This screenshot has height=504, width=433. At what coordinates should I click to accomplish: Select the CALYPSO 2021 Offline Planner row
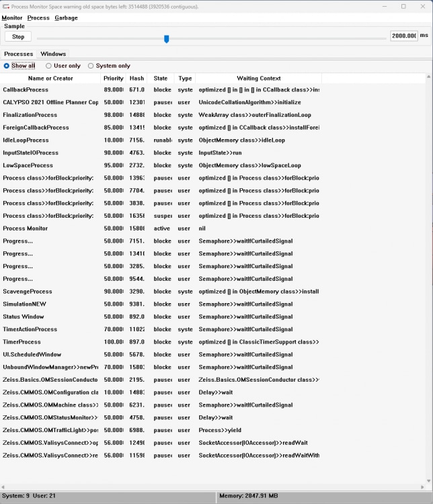(x=161, y=103)
